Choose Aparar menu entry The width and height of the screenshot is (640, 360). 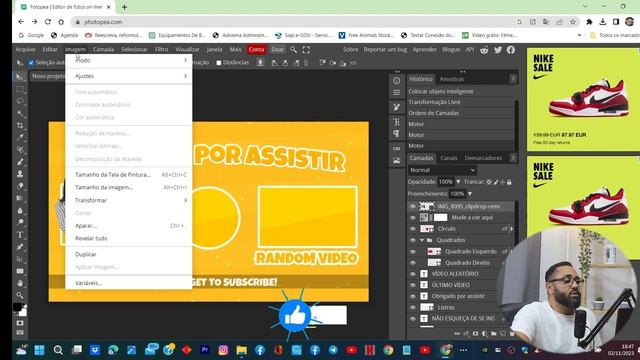click(129, 226)
